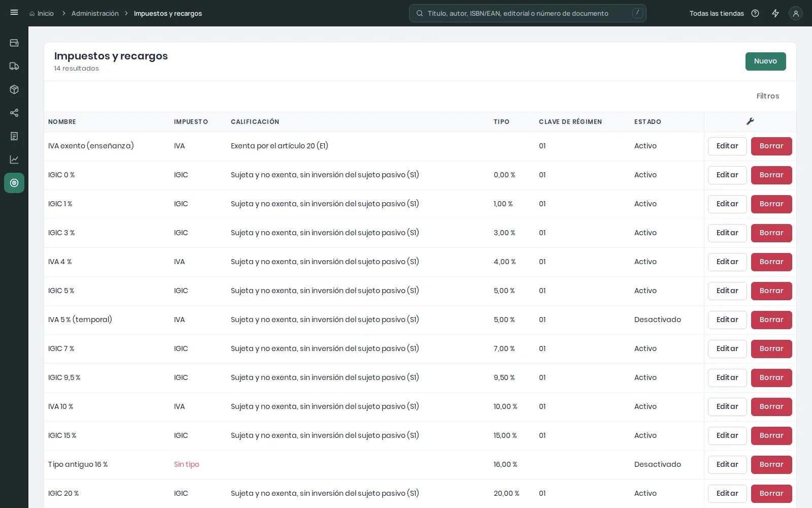Open the Filtros panel
This screenshot has width=812, height=508.
click(767, 96)
